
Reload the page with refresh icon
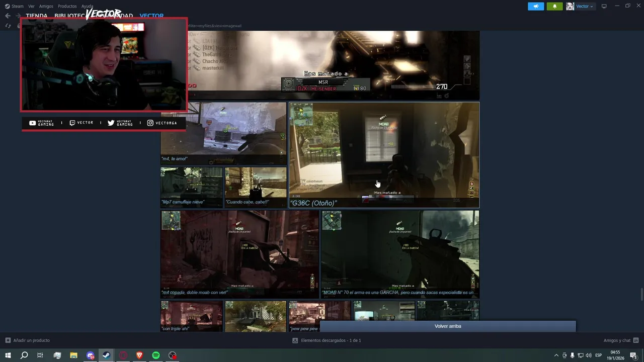(8, 26)
